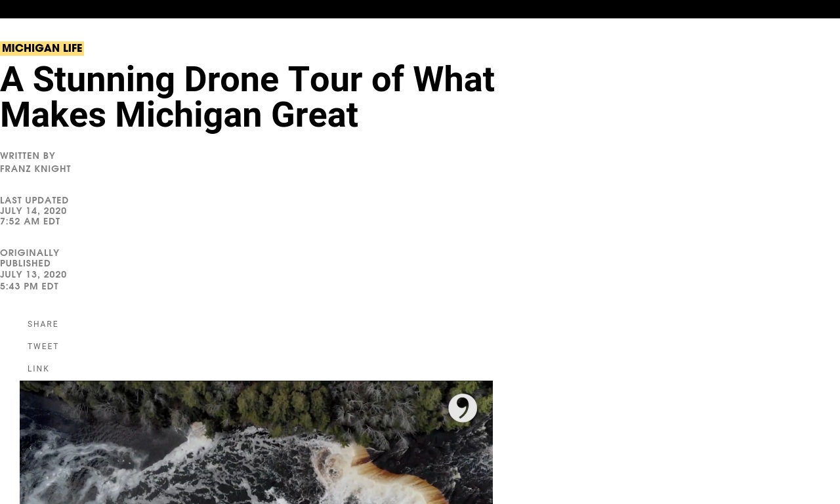Copy article URL via LINK option
The width and height of the screenshot is (840, 504).
(39, 369)
